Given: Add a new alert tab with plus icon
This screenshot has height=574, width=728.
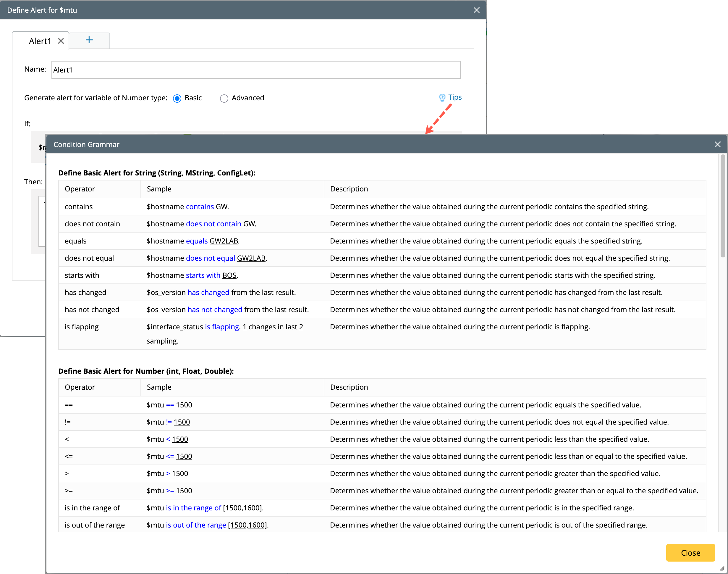Looking at the screenshot, I should 89,40.
